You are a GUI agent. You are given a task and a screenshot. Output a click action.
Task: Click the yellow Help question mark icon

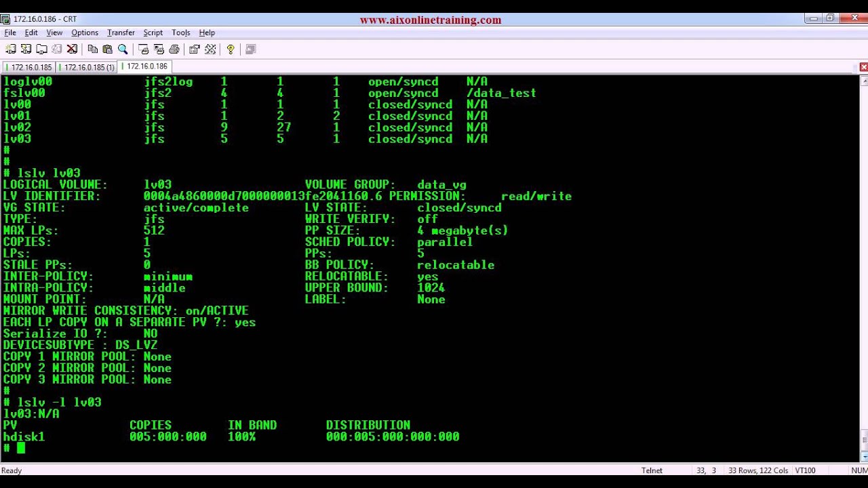[231, 49]
